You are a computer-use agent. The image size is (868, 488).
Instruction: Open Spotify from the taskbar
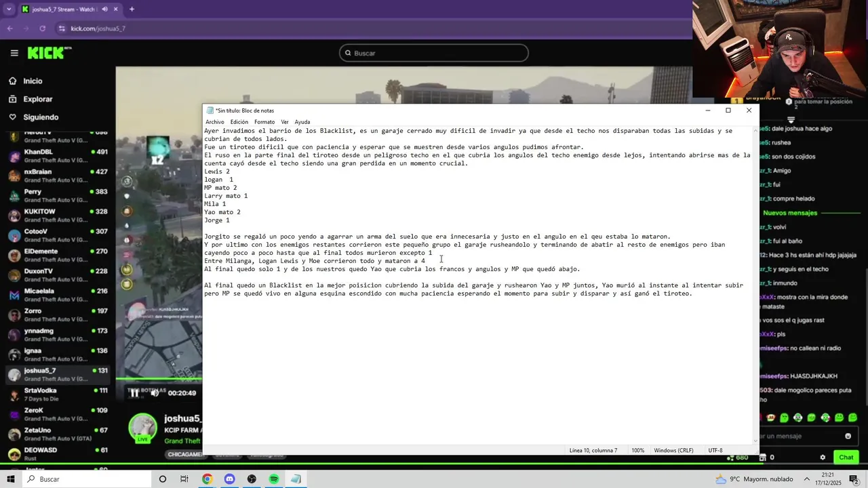(x=274, y=479)
